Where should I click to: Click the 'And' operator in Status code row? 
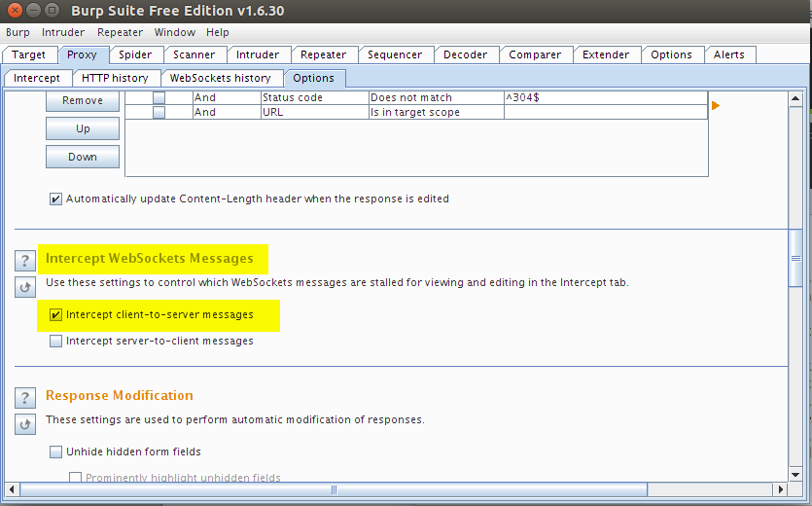click(x=227, y=97)
